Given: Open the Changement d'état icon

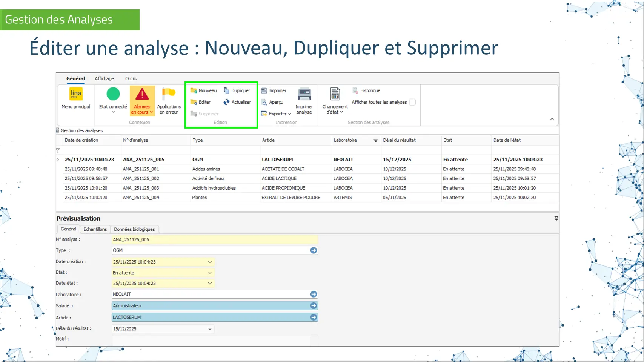Looking at the screenshot, I should 335,94.
